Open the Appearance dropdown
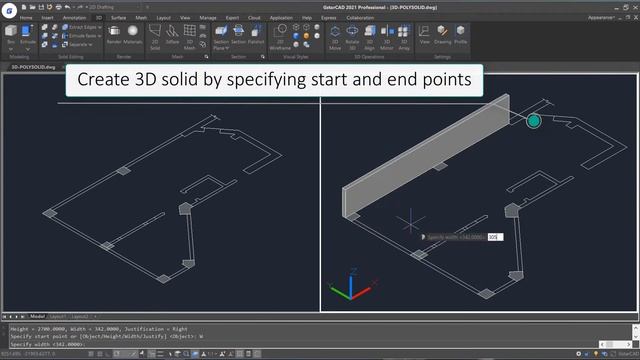 [601, 18]
